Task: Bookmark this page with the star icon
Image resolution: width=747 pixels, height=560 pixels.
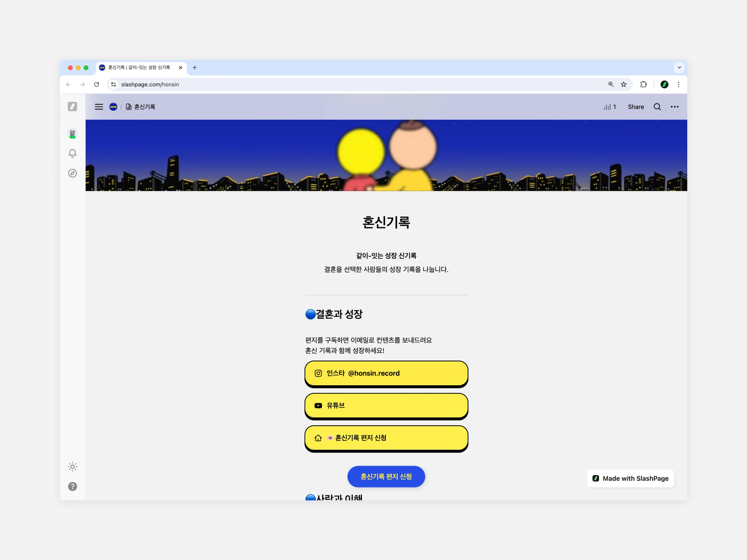Action: coord(624,84)
